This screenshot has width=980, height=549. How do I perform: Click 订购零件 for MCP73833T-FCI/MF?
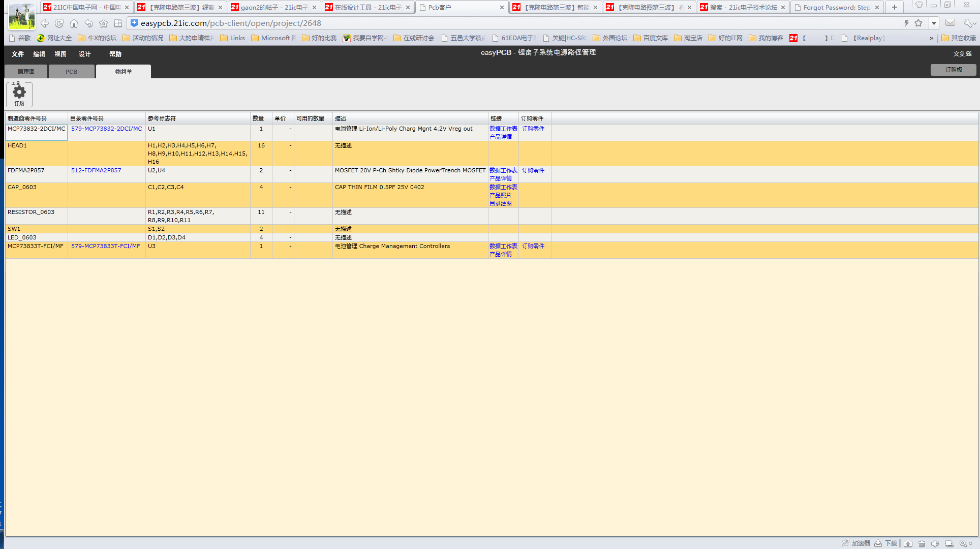coord(533,246)
